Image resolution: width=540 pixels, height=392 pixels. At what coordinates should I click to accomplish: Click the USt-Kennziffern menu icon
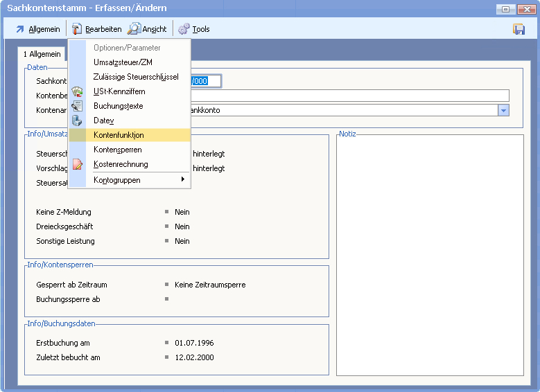tap(78, 91)
